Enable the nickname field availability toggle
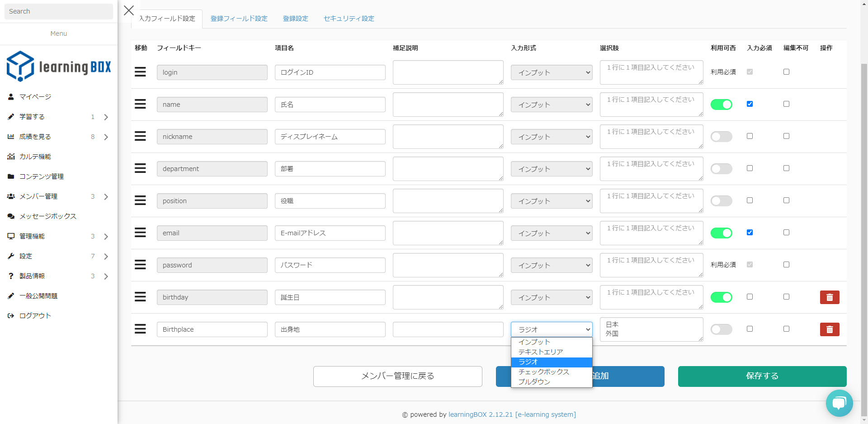The width and height of the screenshot is (868, 424). 721,137
